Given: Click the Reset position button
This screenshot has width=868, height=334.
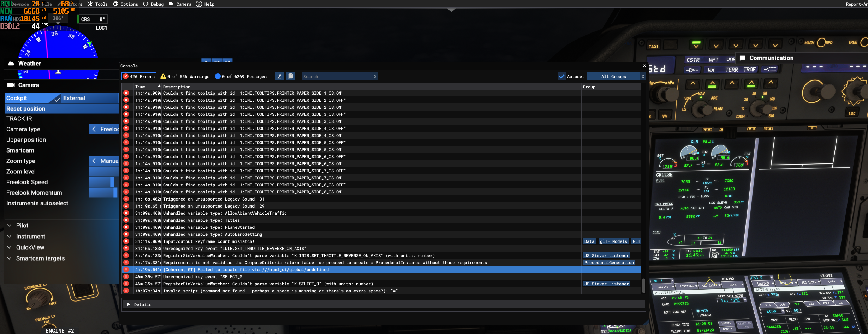Looking at the screenshot, I should [x=61, y=109].
